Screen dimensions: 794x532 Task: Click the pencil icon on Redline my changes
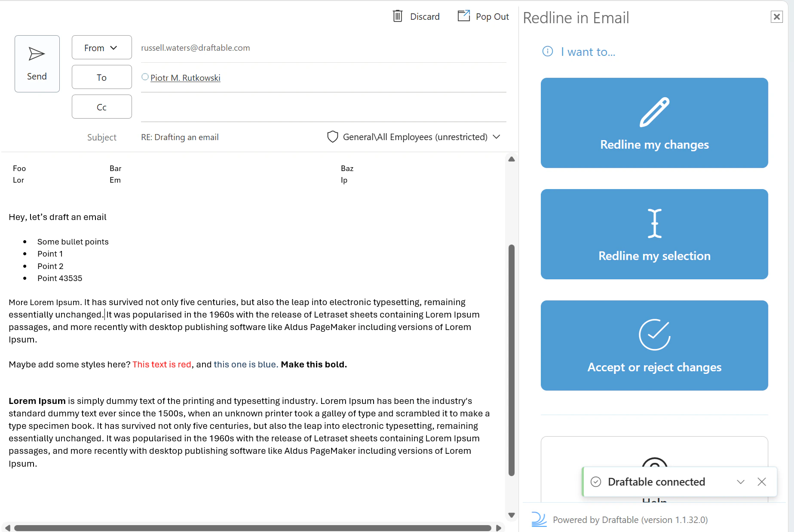pyautogui.click(x=654, y=112)
